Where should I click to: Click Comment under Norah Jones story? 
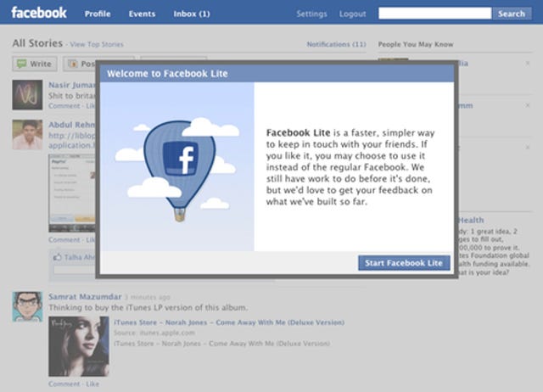[x=64, y=384]
